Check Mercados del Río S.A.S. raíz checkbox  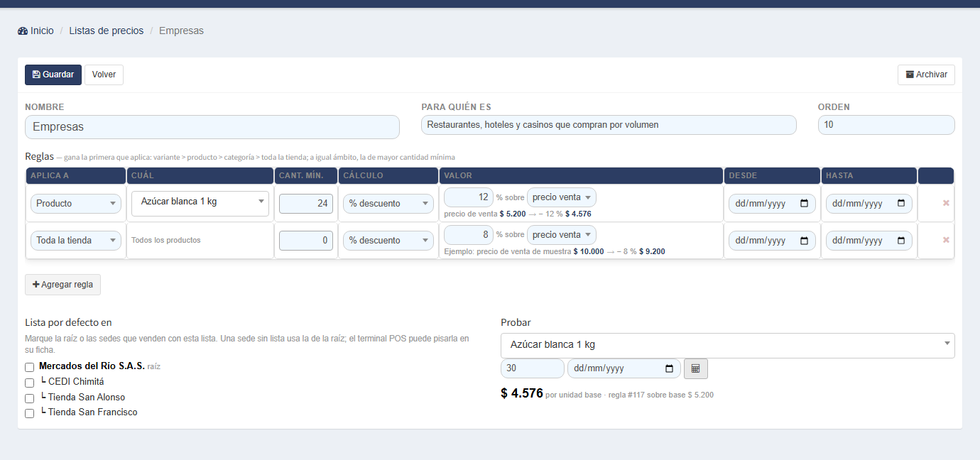tap(30, 368)
